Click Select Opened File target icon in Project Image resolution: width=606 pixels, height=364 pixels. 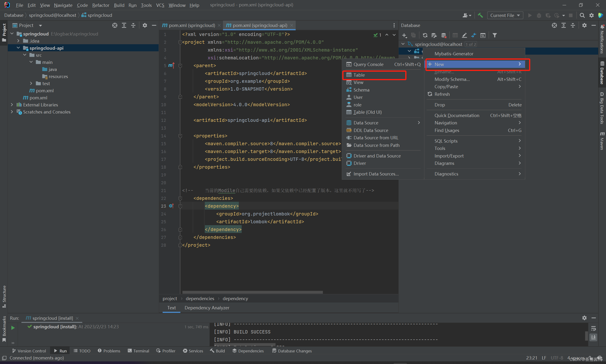(x=115, y=26)
